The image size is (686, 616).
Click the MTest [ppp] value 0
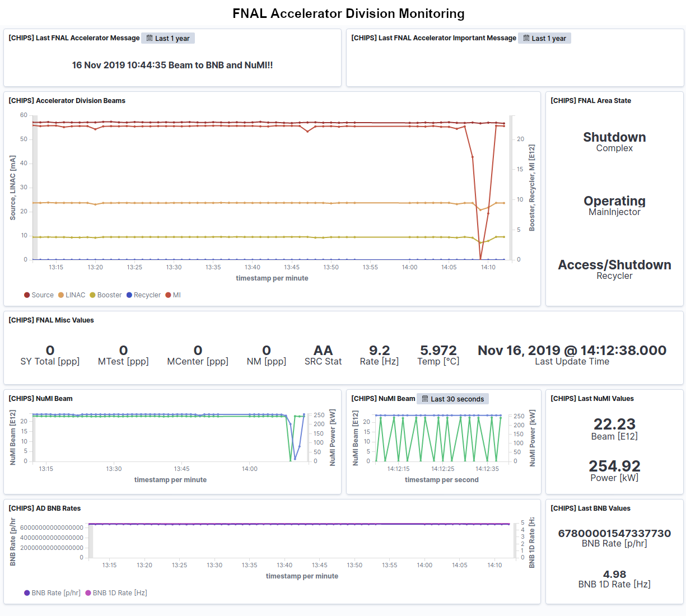pyautogui.click(x=123, y=351)
